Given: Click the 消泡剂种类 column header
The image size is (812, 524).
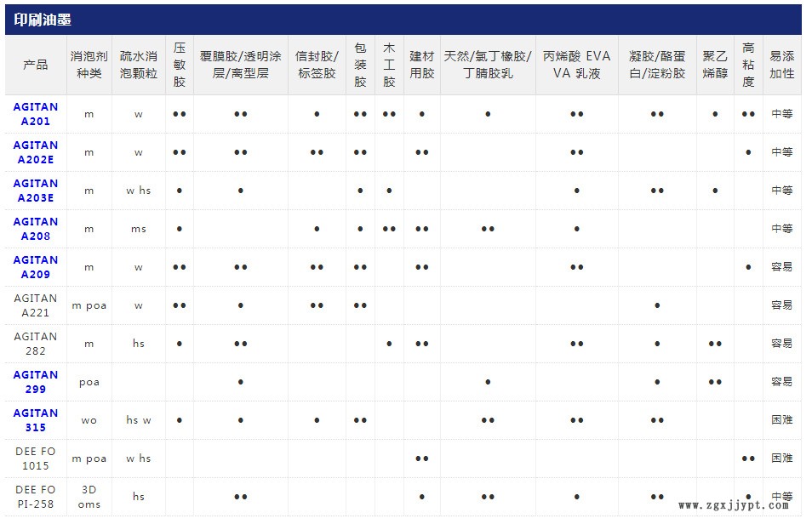Looking at the screenshot, I should coord(89,65).
